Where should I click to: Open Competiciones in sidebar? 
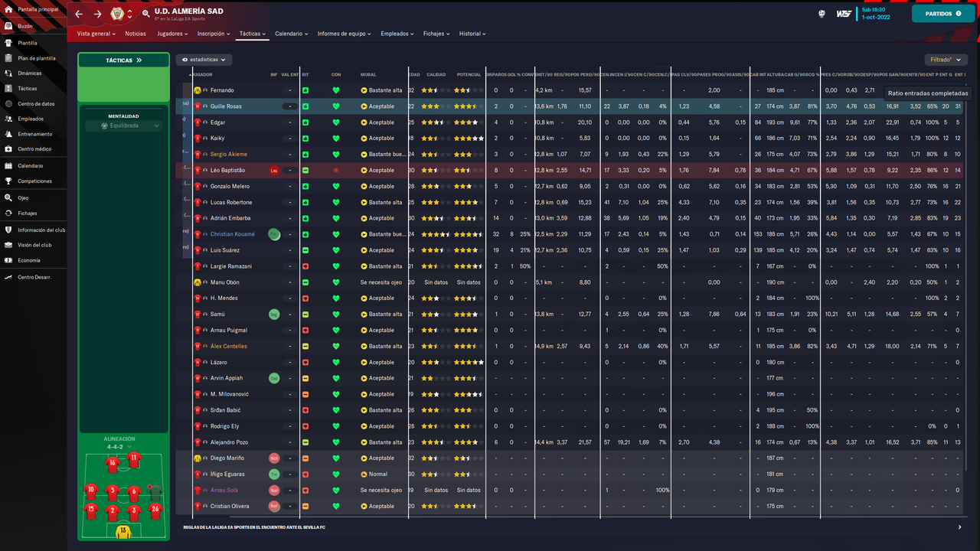pos(34,181)
